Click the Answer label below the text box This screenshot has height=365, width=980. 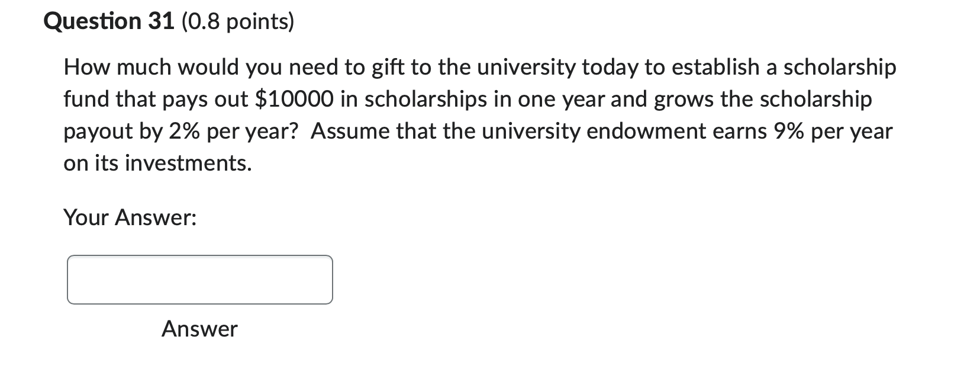click(x=199, y=329)
